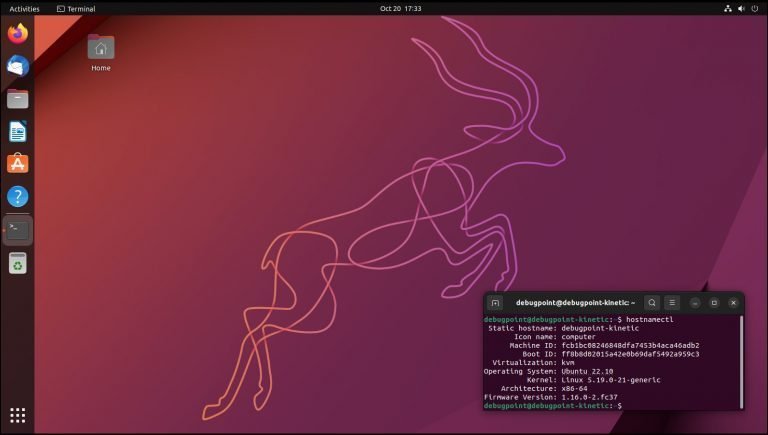Click the 'Virtualization: kvm' line
The width and height of the screenshot is (768, 435).
533,362
